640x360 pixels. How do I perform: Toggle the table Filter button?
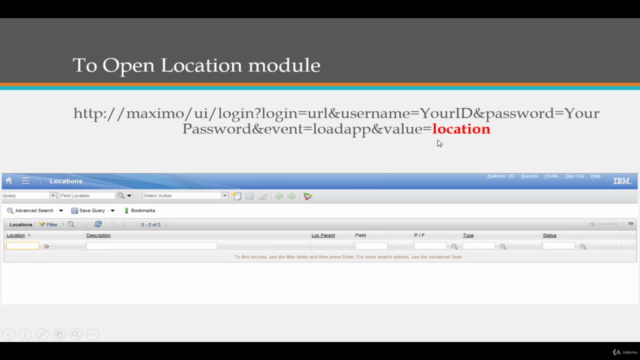[x=48, y=224]
